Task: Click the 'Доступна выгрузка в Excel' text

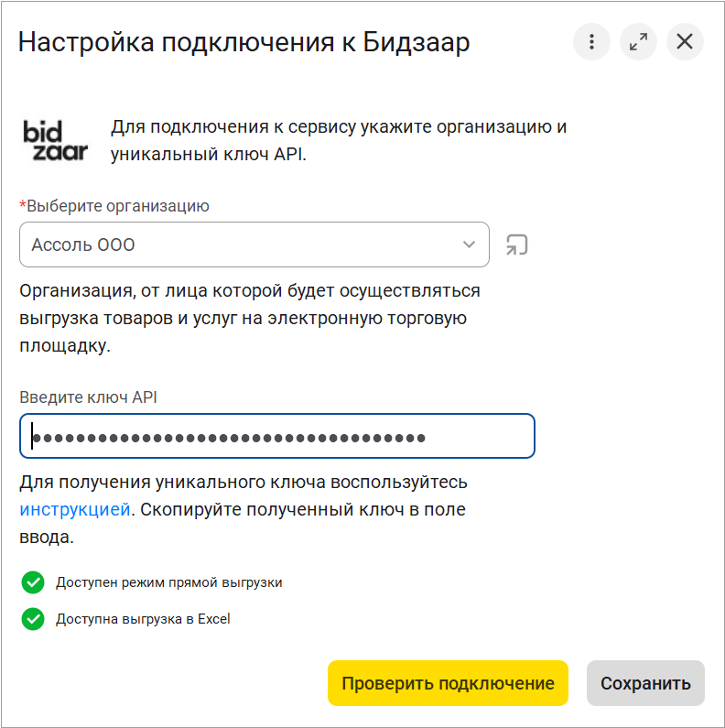Action: [x=143, y=619]
